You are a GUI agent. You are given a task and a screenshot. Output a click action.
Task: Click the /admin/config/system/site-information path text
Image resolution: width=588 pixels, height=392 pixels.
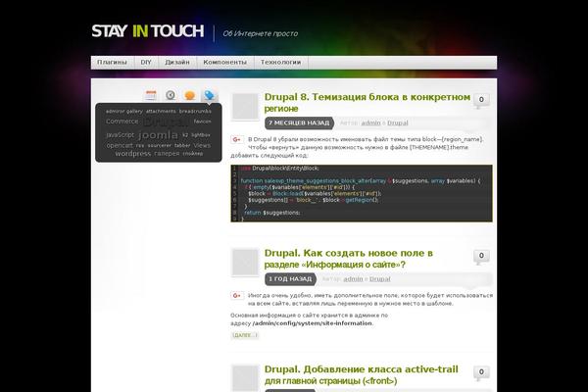313,323
